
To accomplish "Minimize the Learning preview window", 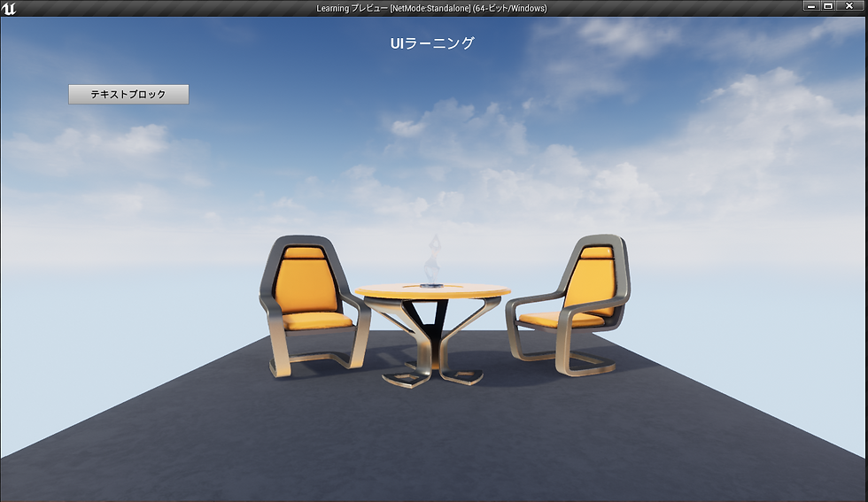I will pos(811,6).
